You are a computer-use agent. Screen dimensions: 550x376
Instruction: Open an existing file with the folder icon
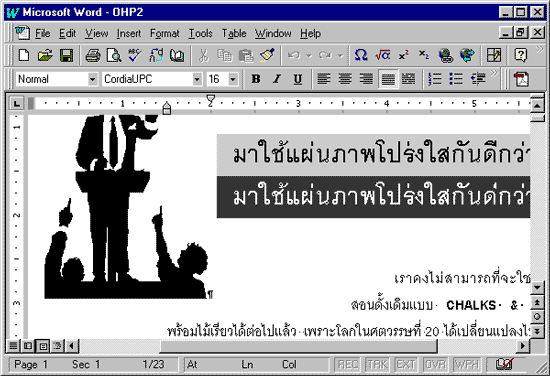coord(45,55)
